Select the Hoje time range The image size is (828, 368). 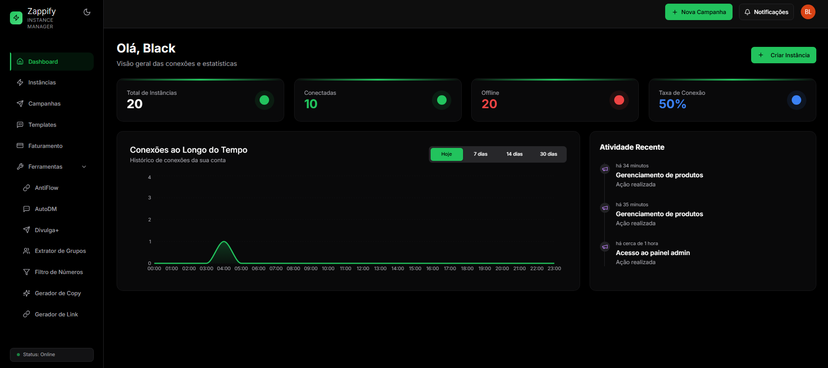click(x=447, y=154)
